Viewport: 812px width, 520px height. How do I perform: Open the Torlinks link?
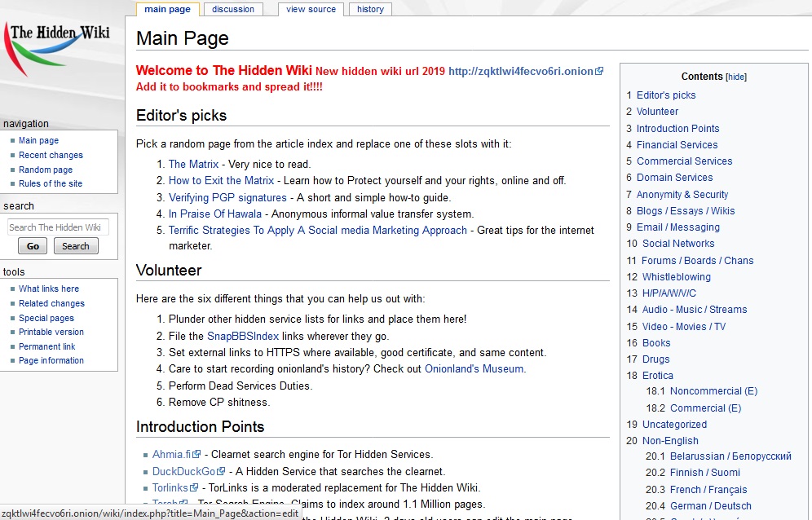click(170, 488)
